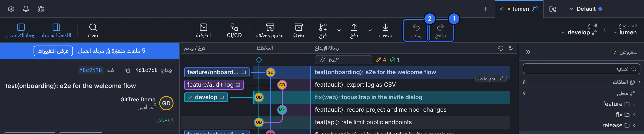This screenshot has width=644, height=134.
Task: Create a new فرع branch
Action: (323, 30)
